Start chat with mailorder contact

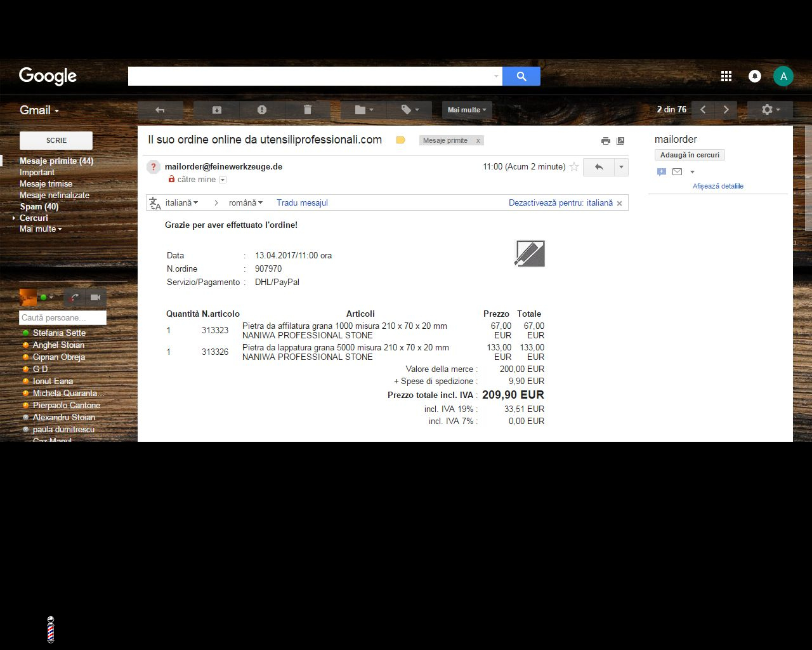[662, 172]
